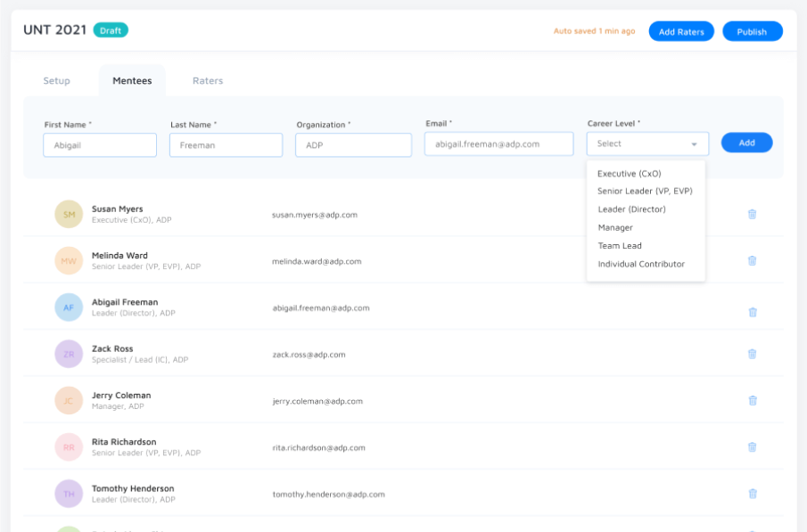Pick Team Lead option in dropdown
Image resolution: width=807 pixels, height=532 pixels.
pyautogui.click(x=619, y=246)
